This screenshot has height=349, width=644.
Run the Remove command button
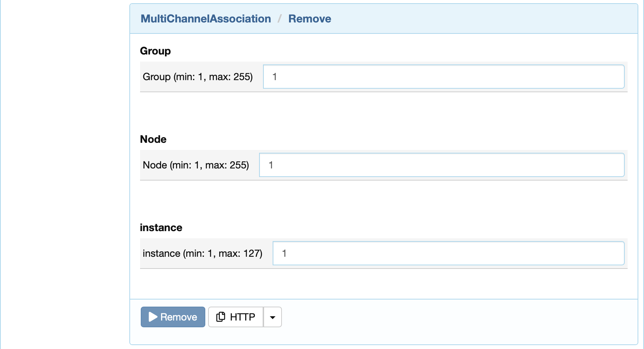173,317
